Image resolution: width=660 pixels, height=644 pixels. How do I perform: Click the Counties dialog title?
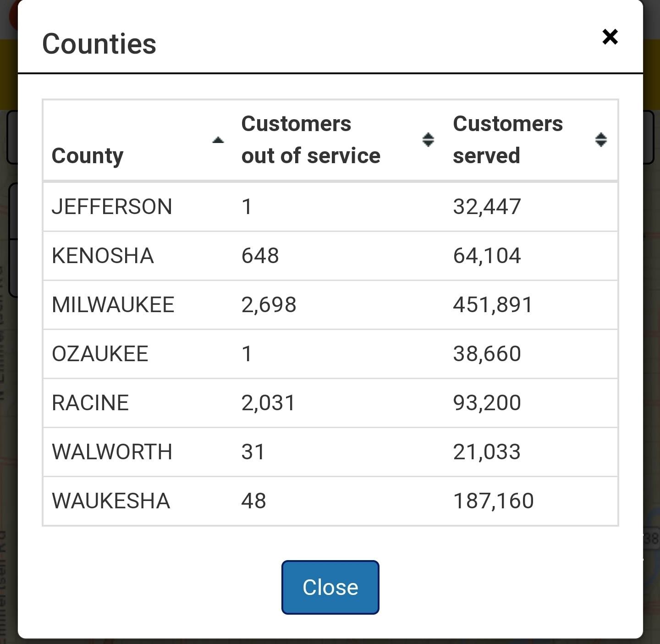point(99,44)
